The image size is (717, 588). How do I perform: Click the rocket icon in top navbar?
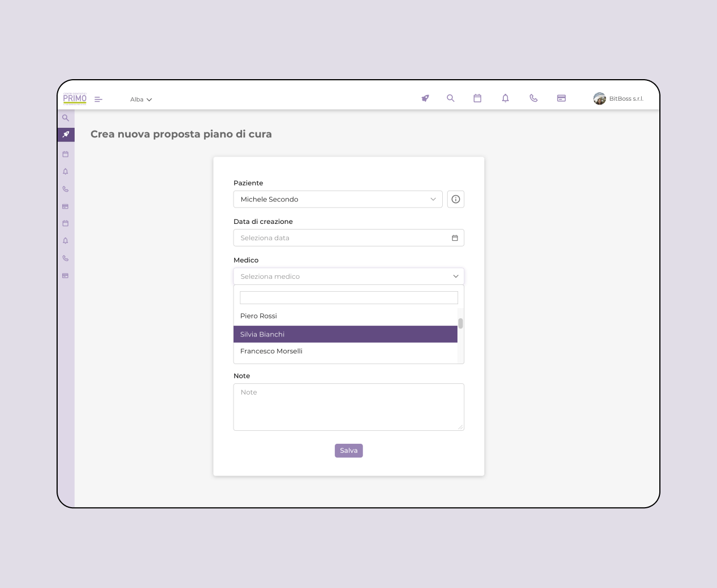coord(425,98)
